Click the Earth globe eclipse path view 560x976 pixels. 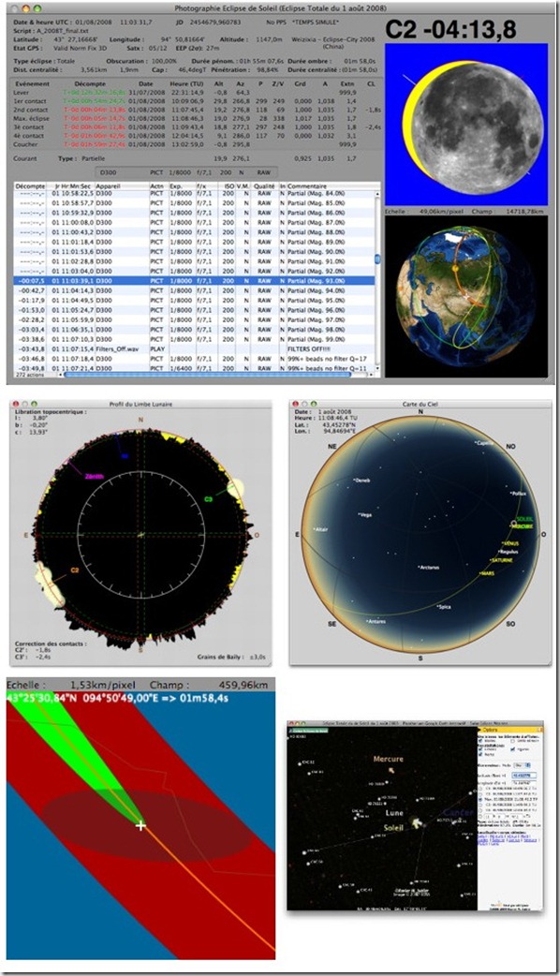[466, 297]
